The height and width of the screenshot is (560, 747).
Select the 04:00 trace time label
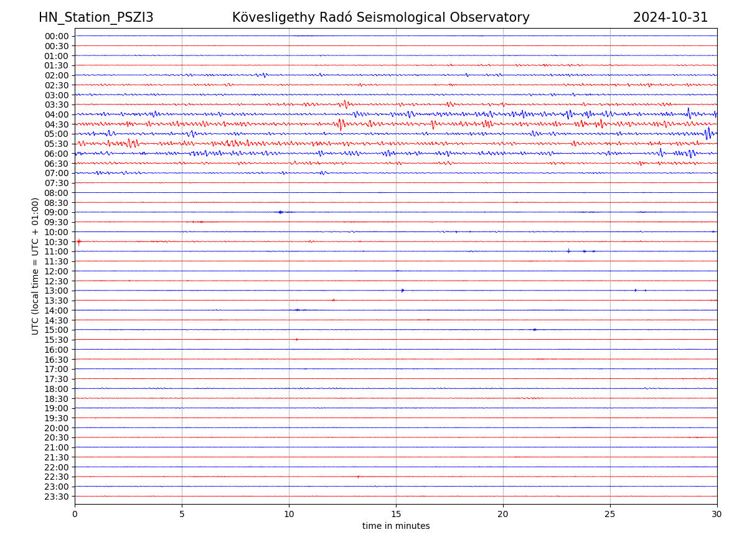tap(57, 114)
